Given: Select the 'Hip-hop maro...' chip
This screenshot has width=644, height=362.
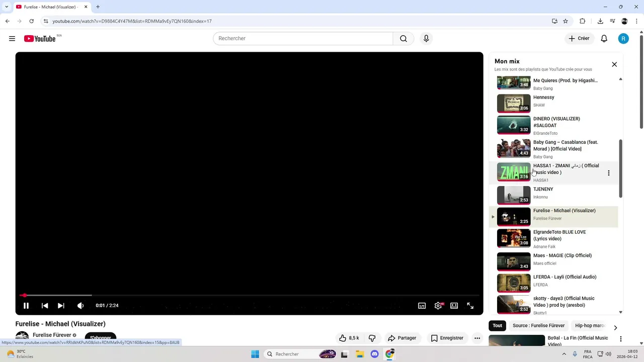Looking at the screenshot, I should coord(590,326).
